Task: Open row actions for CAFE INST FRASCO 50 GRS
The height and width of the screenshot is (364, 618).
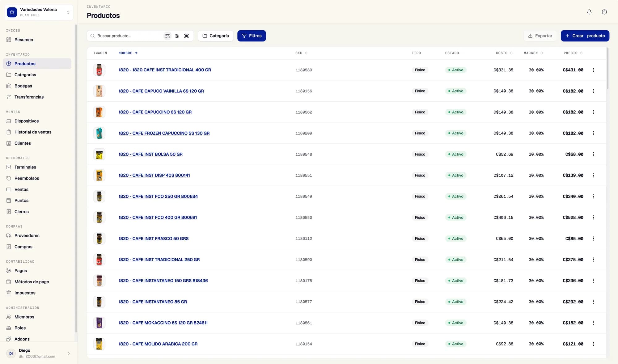Action: pyautogui.click(x=593, y=239)
